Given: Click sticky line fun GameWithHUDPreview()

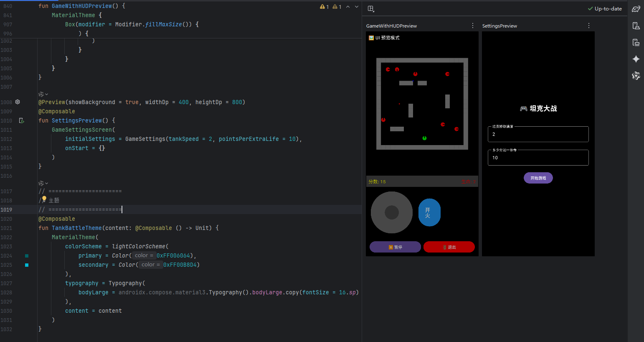Looking at the screenshot, I should tap(82, 6).
